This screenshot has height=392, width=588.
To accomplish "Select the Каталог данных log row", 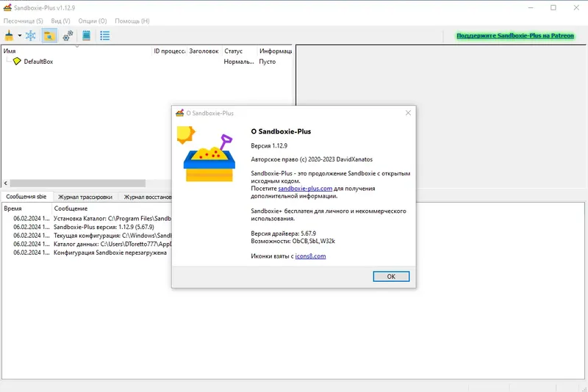I will point(87,244).
